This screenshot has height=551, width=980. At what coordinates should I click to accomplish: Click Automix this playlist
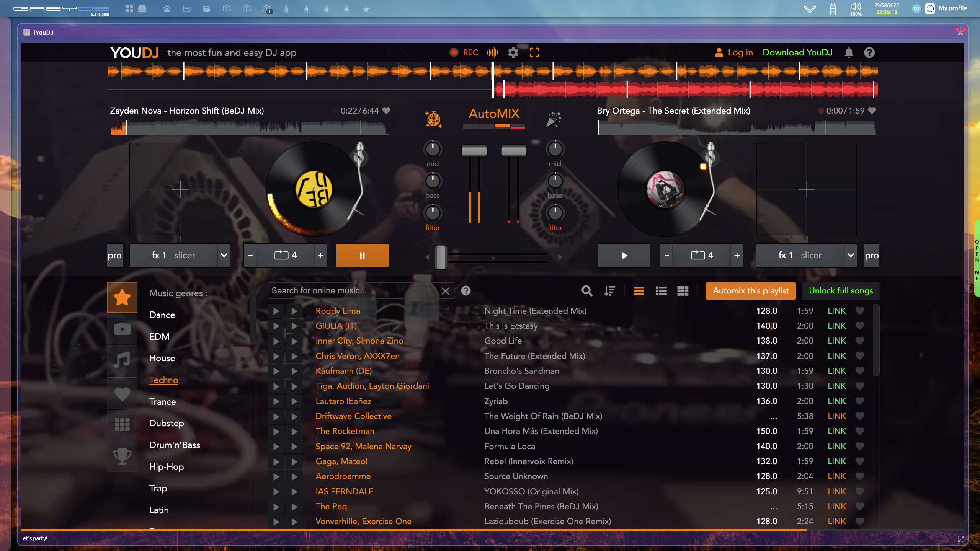(751, 291)
